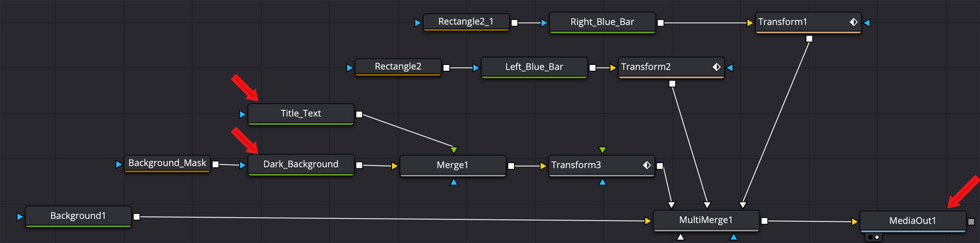Click the green foreground input above Merge1
Screen dimensions: 980x243
click(x=454, y=150)
